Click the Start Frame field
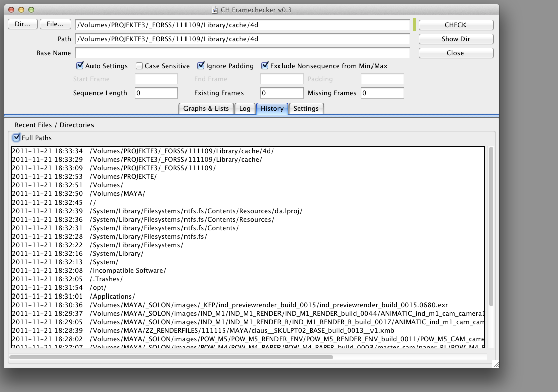 [156, 79]
